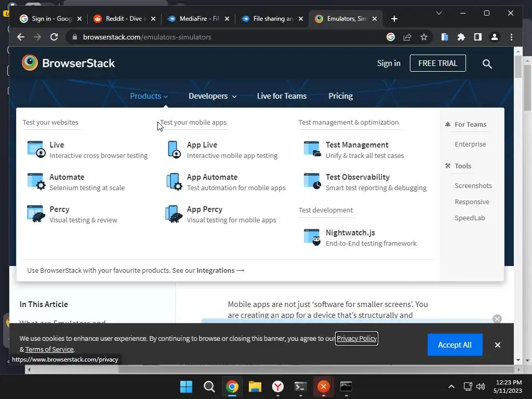Open a new browser tab
The height and width of the screenshot is (399, 532).
394,19
